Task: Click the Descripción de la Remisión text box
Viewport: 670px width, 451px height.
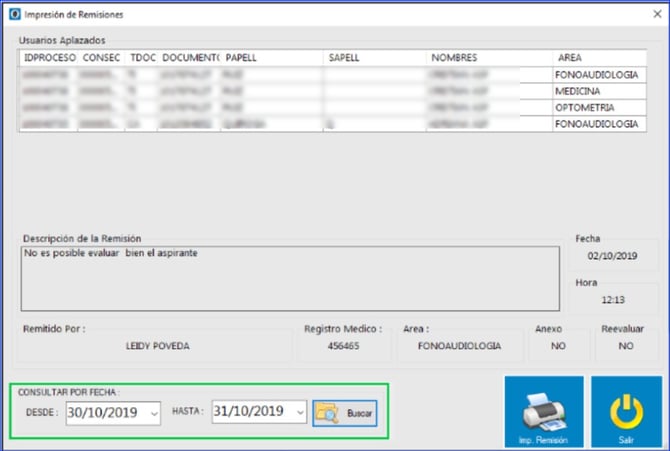Action: point(289,278)
